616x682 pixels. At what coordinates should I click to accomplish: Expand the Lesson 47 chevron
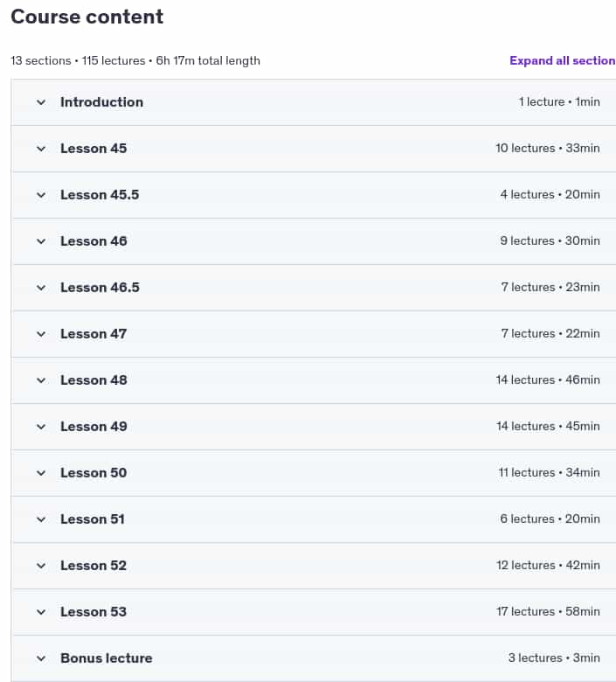click(41, 334)
